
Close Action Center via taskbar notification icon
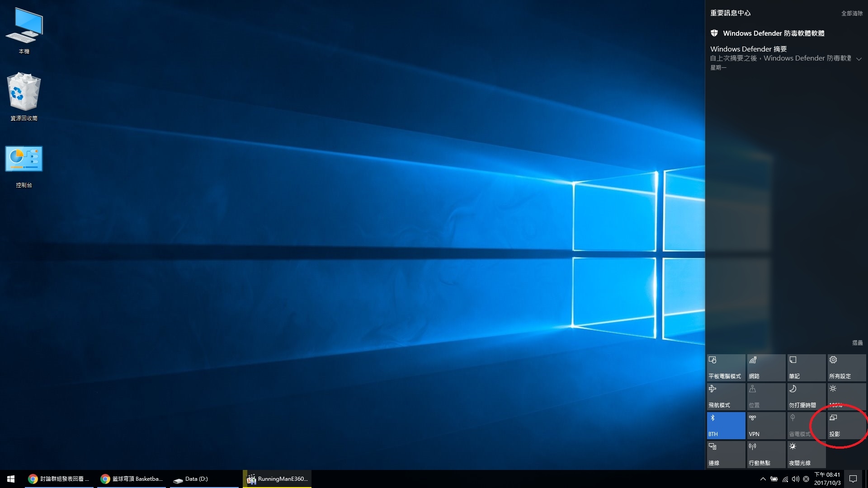[853, 479]
